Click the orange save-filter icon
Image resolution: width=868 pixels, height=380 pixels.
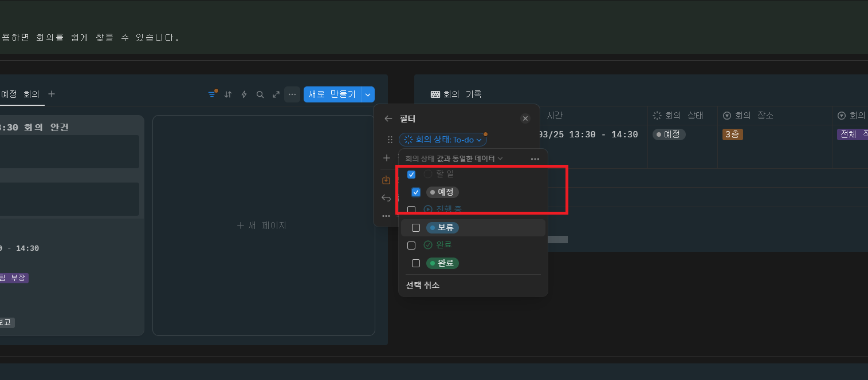tap(386, 180)
